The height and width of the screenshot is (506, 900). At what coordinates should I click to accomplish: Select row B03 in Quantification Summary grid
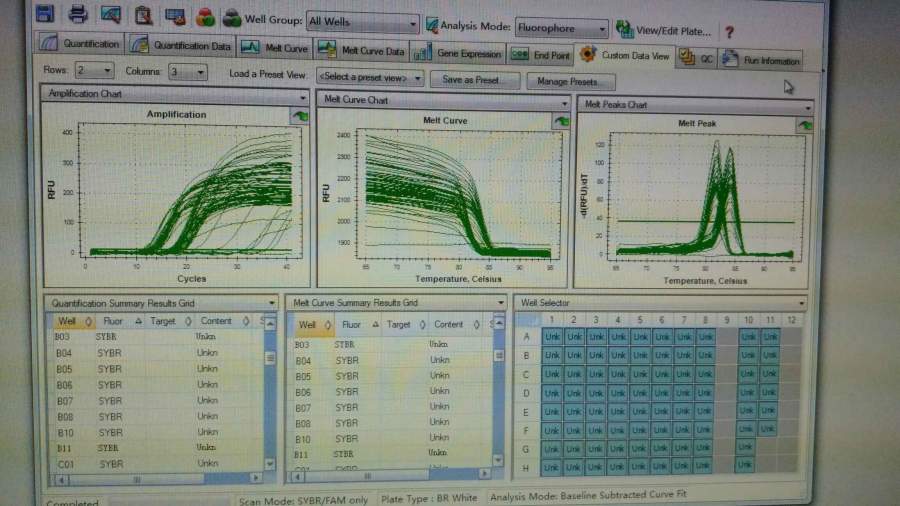(157, 337)
